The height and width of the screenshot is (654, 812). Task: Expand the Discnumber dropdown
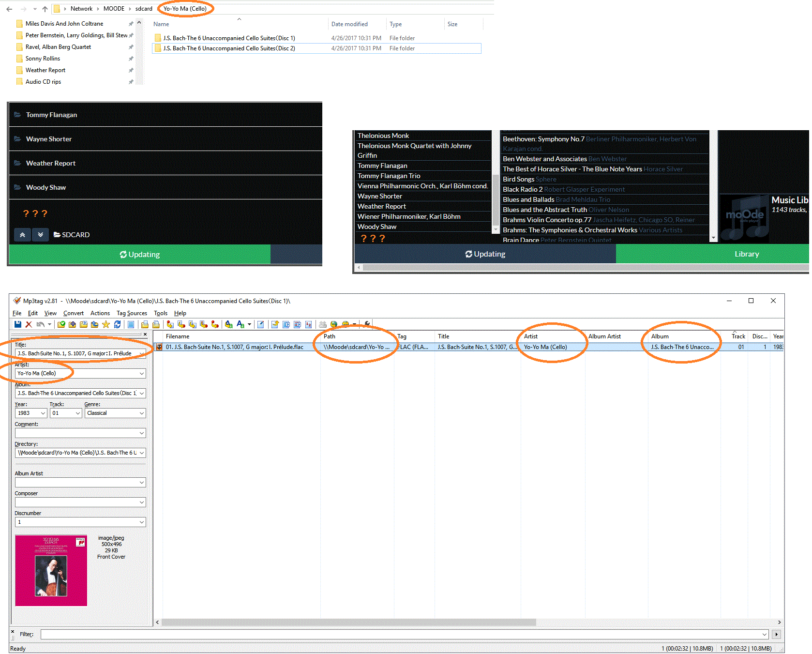(x=142, y=522)
